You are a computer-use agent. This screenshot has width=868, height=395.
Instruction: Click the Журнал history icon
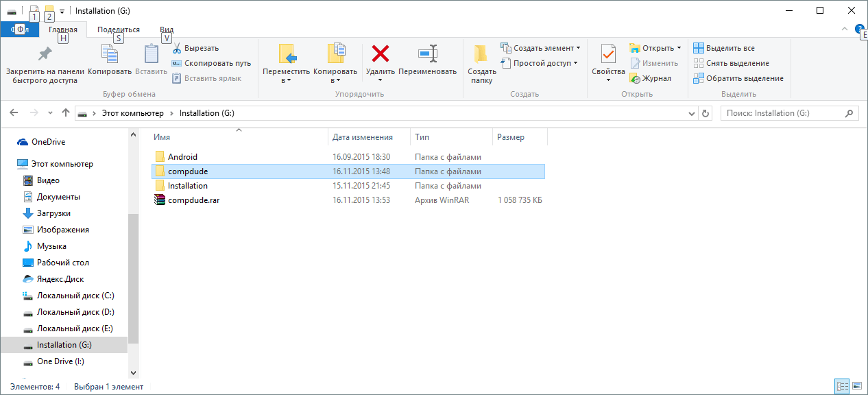click(636, 78)
